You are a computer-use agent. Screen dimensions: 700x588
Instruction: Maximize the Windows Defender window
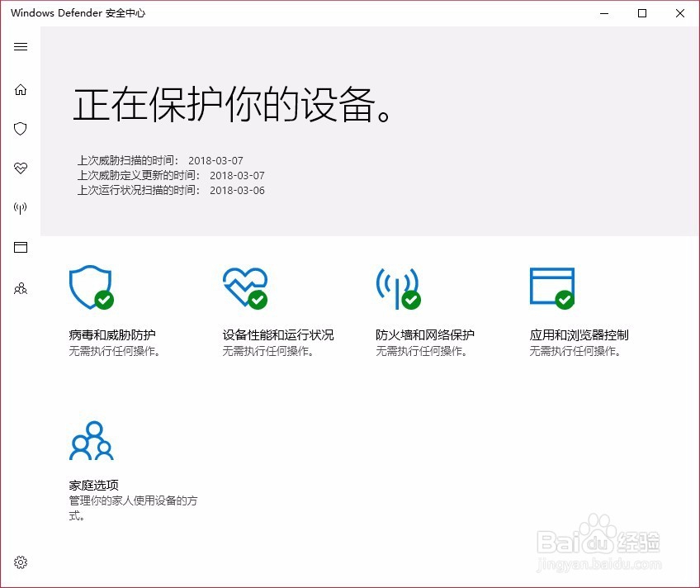point(642,13)
